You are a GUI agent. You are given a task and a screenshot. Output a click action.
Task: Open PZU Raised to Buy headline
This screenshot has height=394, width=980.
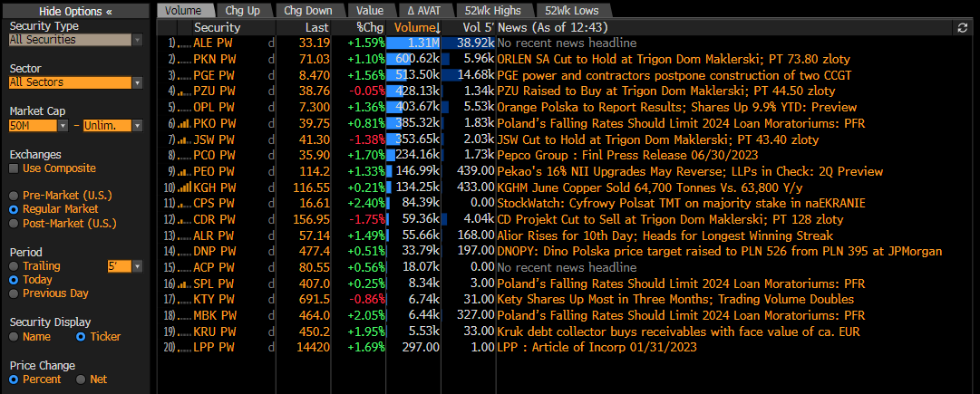(x=666, y=91)
